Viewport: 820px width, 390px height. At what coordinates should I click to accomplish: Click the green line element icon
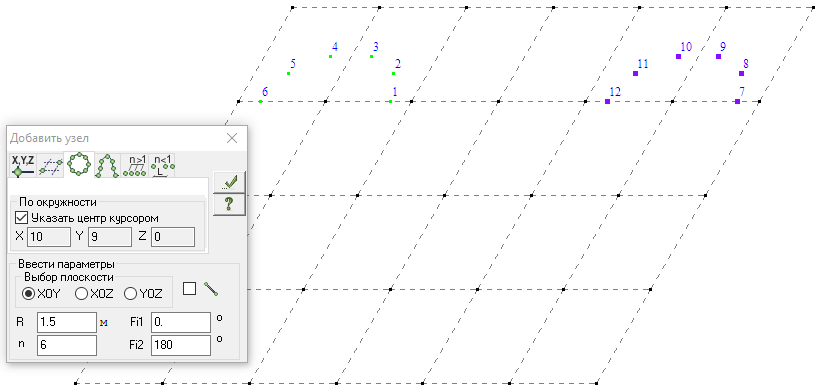211,289
